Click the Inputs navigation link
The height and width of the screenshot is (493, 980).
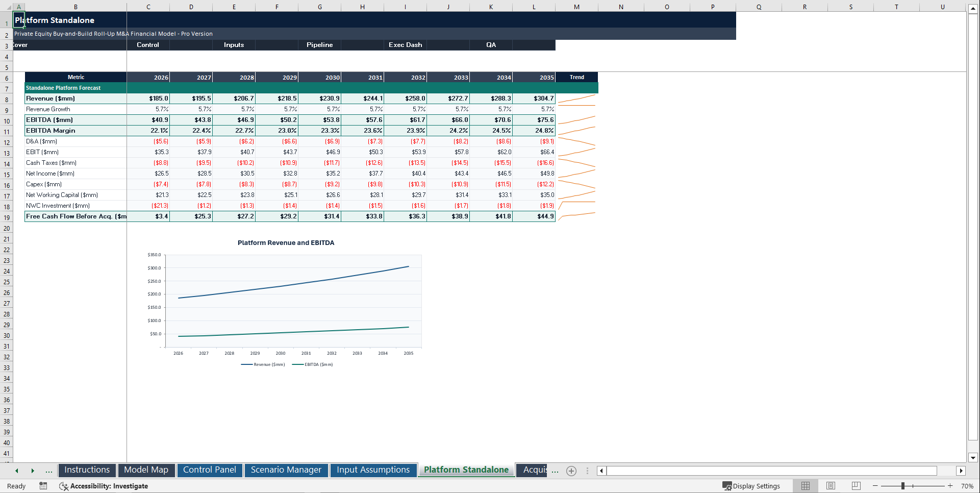[x=234, y=45]
